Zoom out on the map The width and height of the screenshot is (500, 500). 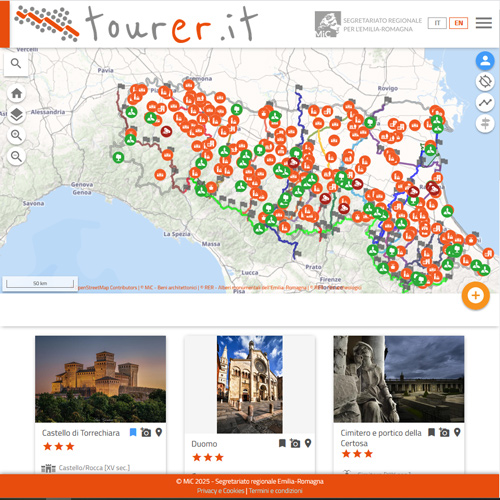tap(16, 156)
